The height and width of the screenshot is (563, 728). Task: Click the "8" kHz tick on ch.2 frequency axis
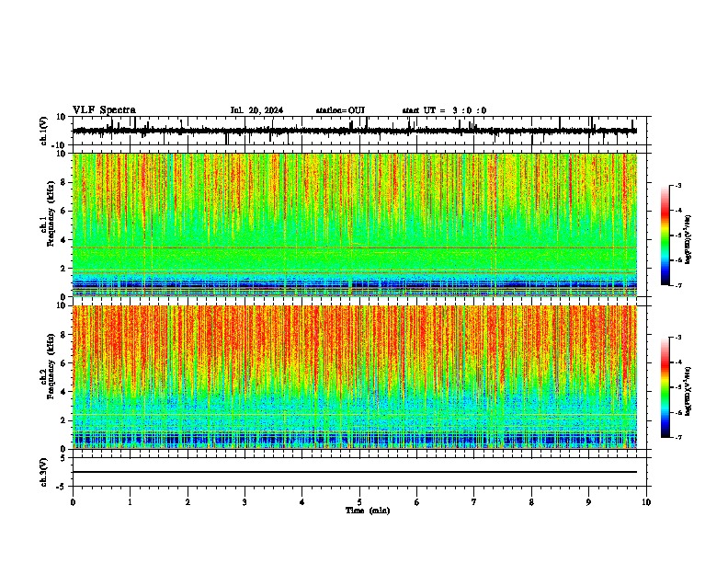pos(63,335)
